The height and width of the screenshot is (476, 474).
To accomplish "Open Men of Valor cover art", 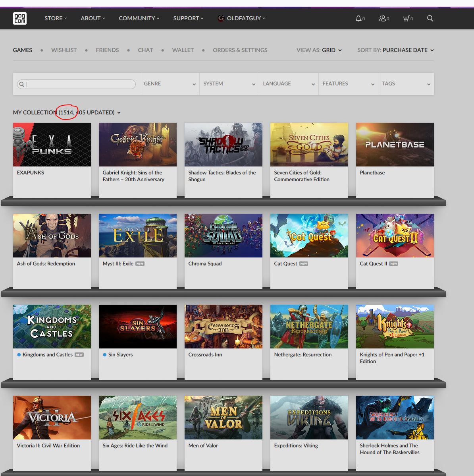I will tap(224, 418).
